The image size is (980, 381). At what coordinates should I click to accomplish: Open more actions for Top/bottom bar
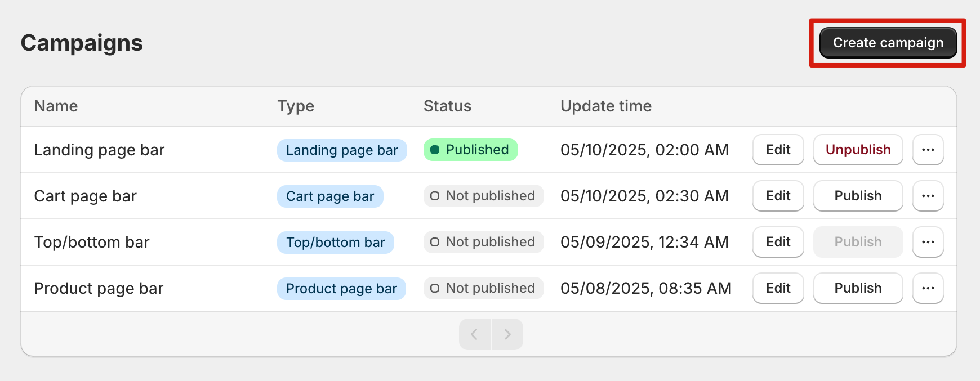pyautogui.click(x=928, y=242)
